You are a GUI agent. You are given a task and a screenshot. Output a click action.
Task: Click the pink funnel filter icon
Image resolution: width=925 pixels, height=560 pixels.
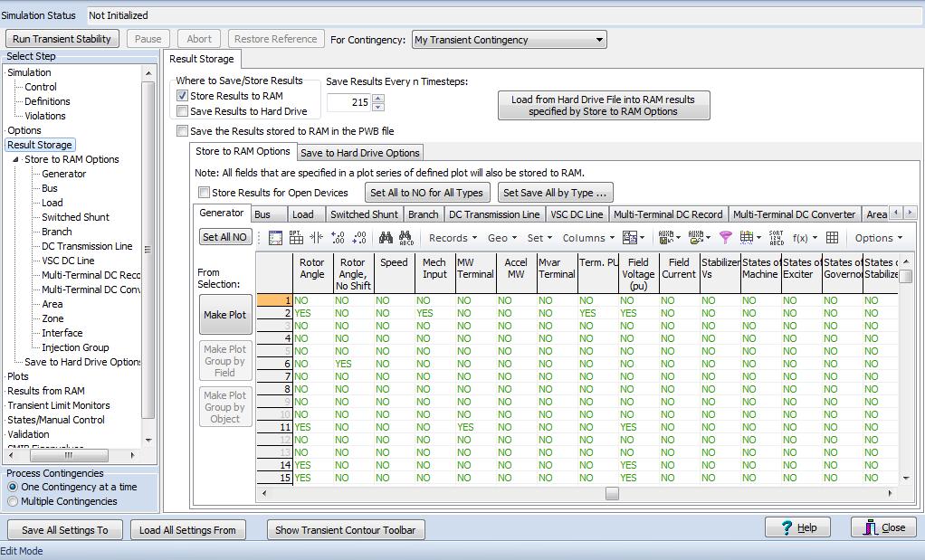coord(726,238)
